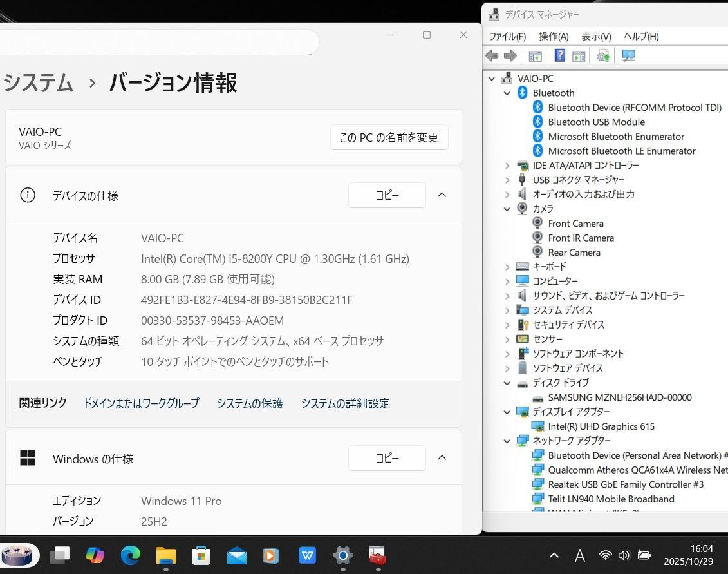Viewport: 728px width, 574px height.
Task: Click the デバイスの仕様 コピー button
Action: [386, 195]
